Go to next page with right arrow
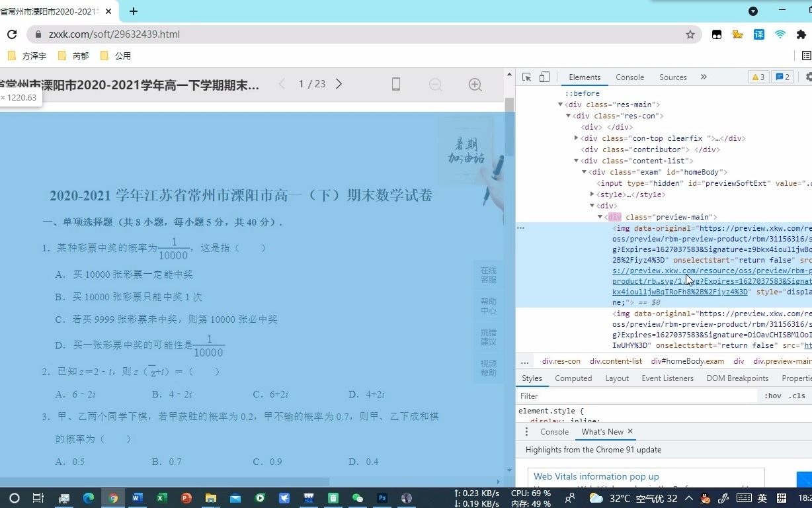The height and width of the screenshot is (508, 812). [x=339, y=85]
